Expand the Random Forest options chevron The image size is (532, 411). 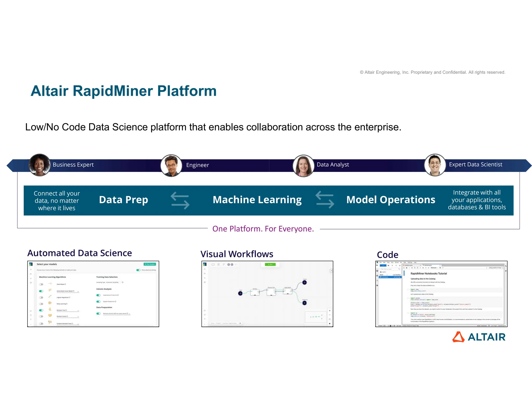tap(78, 317)
